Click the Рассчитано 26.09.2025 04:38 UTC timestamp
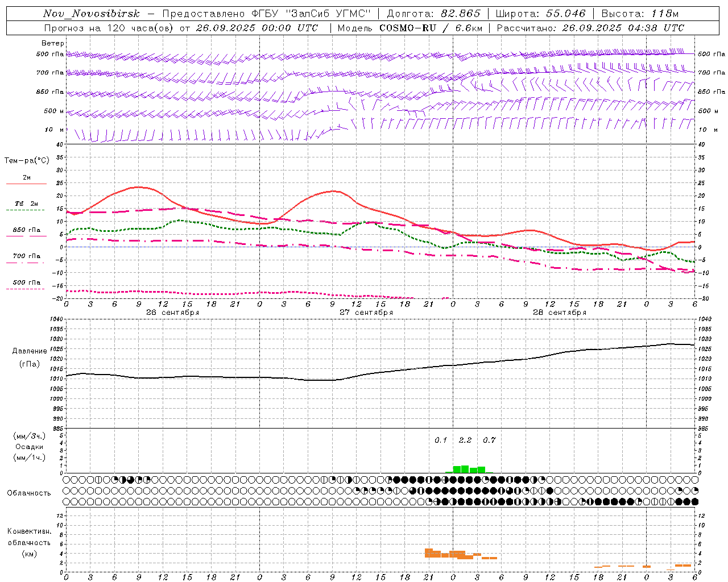728x582 pixels. [590, 28]
